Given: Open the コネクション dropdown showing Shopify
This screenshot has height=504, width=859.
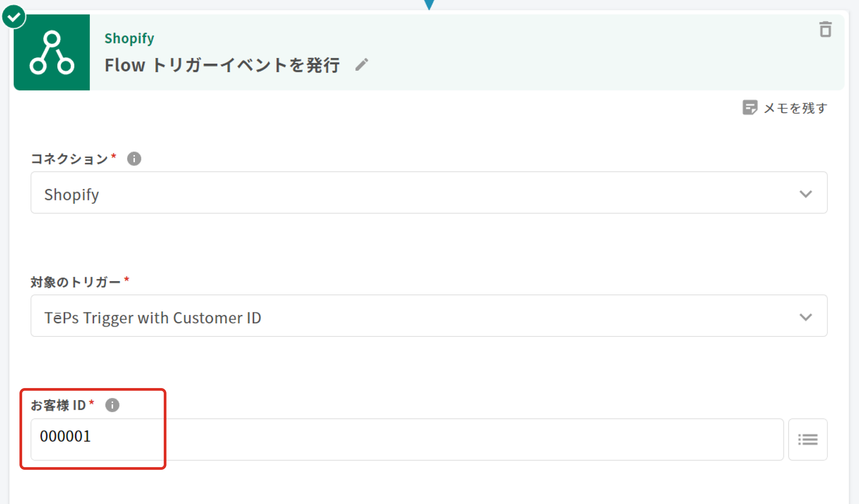Looking at the screenshot, I should [409, 193].
